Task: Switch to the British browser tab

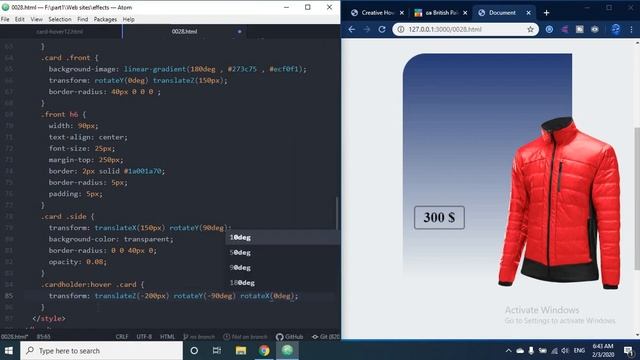Action: pyautogui.click(x=441, y=13)
